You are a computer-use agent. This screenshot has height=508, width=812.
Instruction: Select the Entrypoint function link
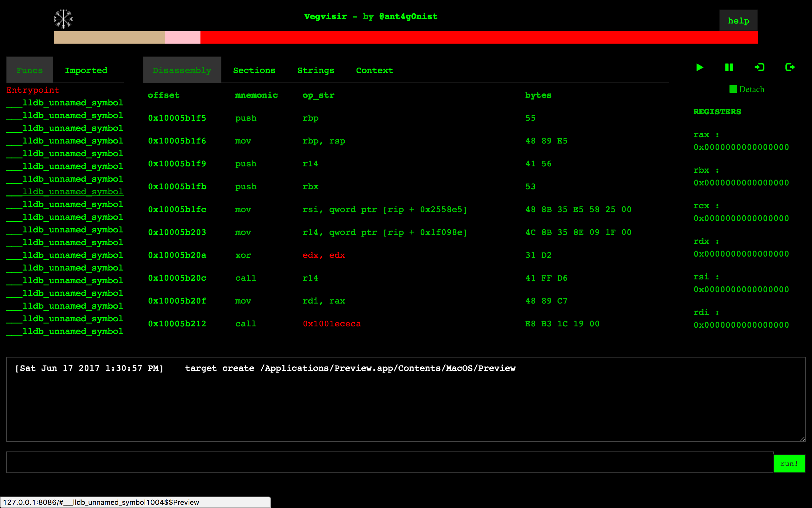(33, 90)
